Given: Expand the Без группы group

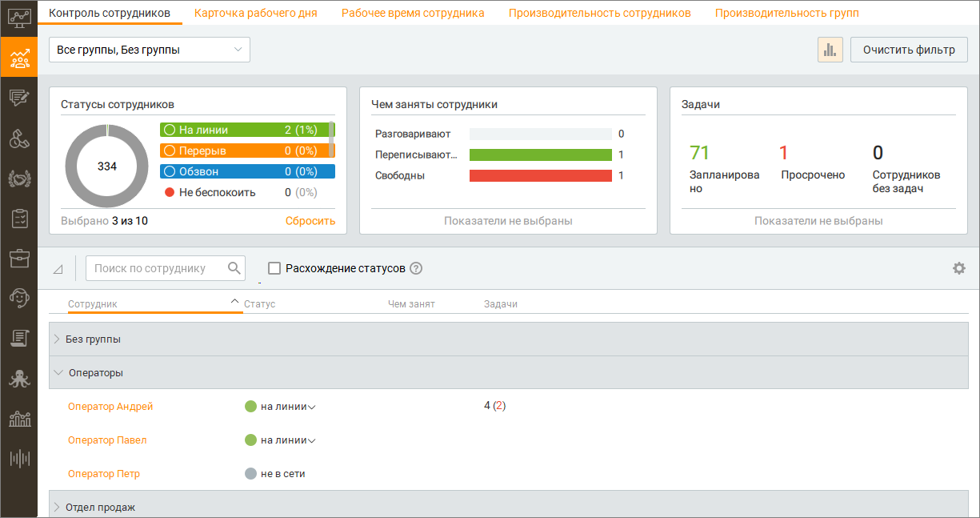Looking at the screenshot, I should [57, 339].
